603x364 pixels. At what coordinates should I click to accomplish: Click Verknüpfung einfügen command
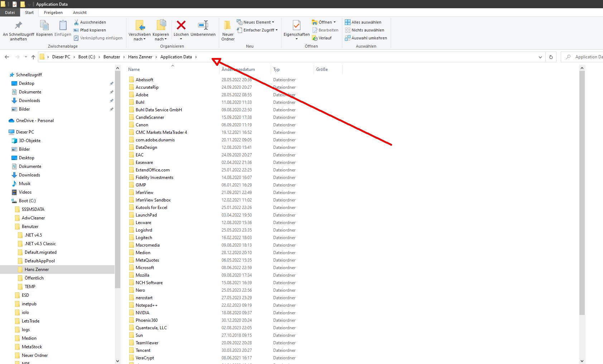tap(98, 38)
